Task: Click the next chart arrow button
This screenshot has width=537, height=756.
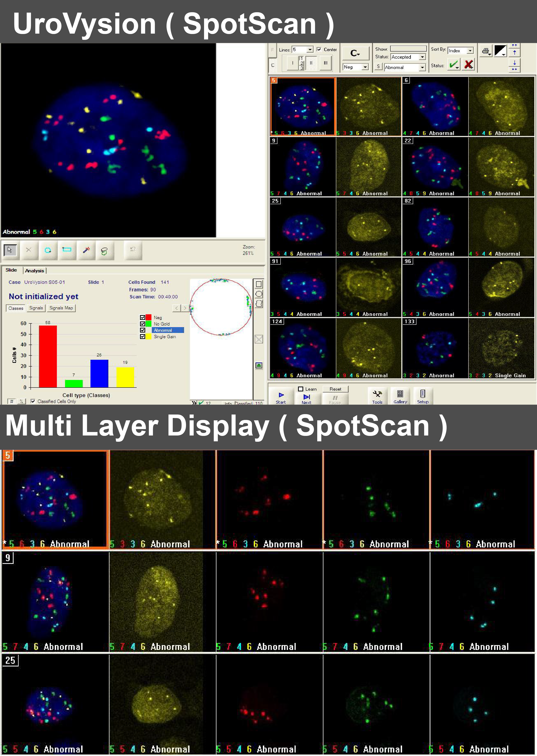Action: tap(185, 308)
